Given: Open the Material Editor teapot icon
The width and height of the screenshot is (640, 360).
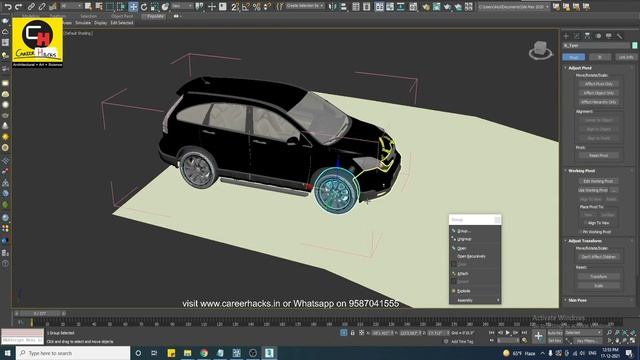Looking at the screenshot, I should tap(426, 7).
